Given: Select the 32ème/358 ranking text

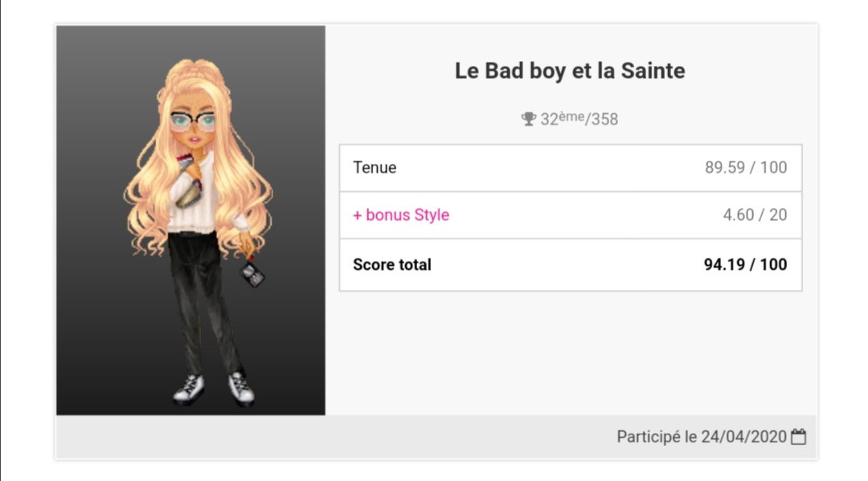Looking at the screenshot, I should point(579,119).
